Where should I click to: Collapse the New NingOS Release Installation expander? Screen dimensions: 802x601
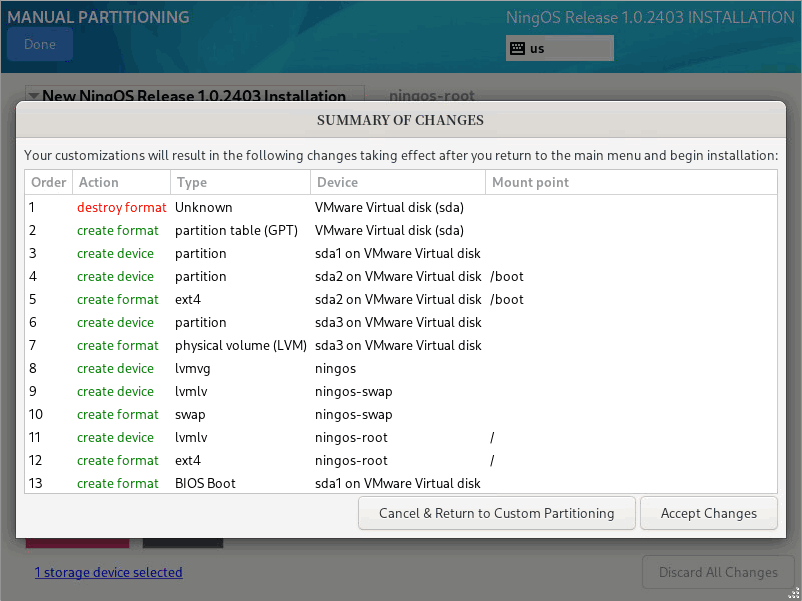pyautogui.click(x=34, y=96)
